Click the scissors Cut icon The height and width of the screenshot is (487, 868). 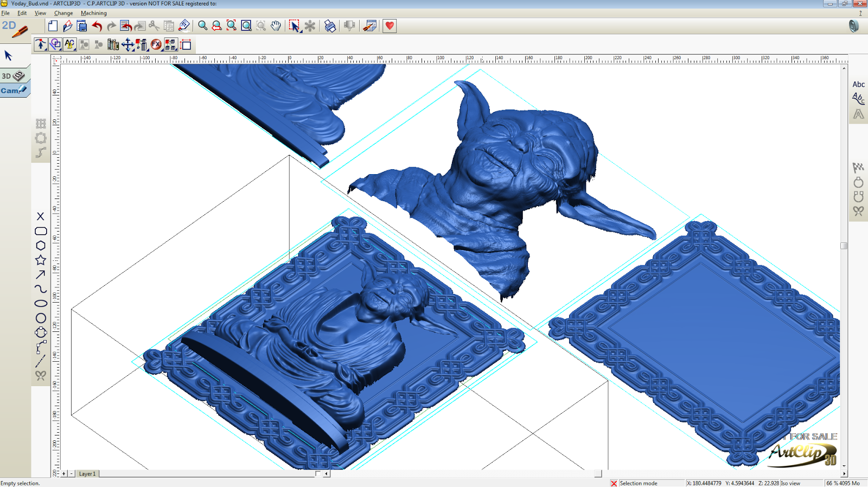point(154,26)
